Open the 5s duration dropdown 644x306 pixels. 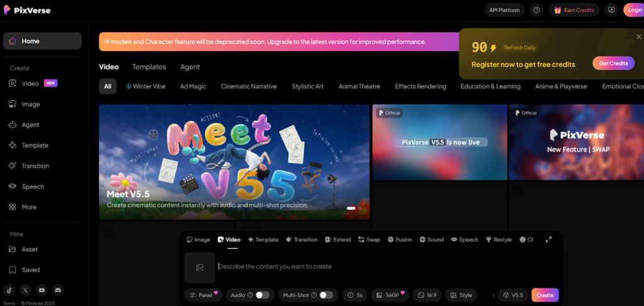pyautogui.click(x=355, y=295)
